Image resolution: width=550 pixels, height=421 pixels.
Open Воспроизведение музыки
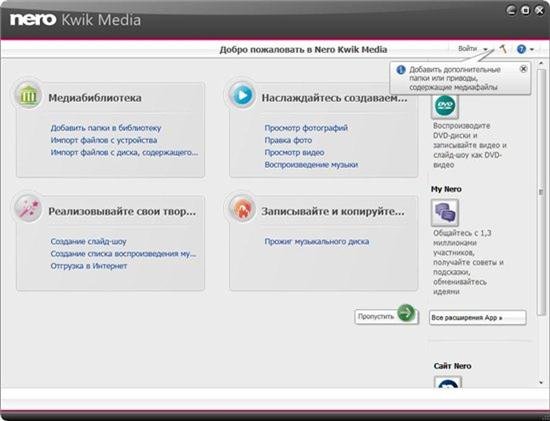(311, 165)
